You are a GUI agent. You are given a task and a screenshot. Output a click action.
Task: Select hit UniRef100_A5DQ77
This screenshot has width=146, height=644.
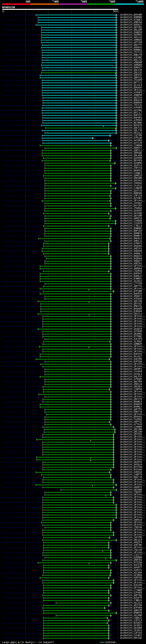pos(131,261)
